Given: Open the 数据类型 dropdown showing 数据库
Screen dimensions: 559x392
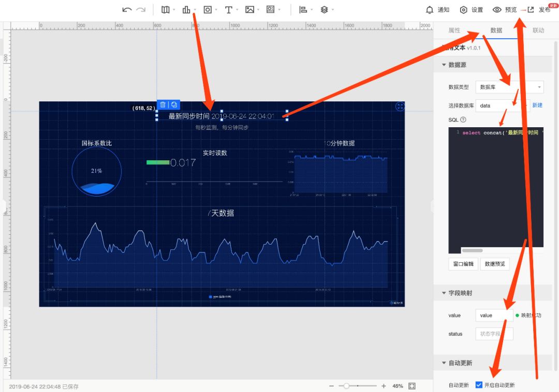Looking at the screenshot, I should point(509,87).
